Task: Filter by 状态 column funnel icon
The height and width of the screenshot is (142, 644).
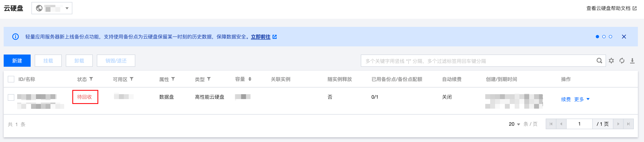Action: [91, 79]
